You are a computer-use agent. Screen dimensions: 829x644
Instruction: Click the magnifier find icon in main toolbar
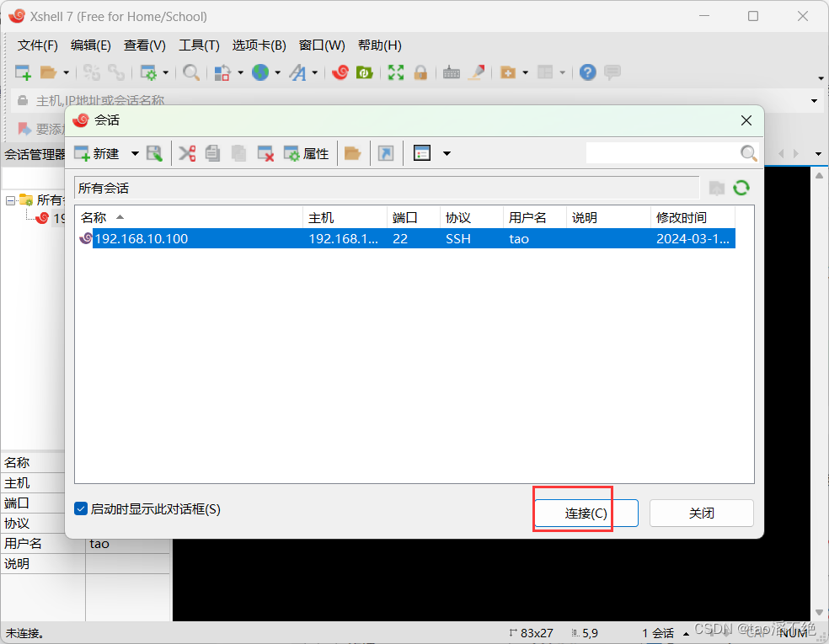(191, 72)
